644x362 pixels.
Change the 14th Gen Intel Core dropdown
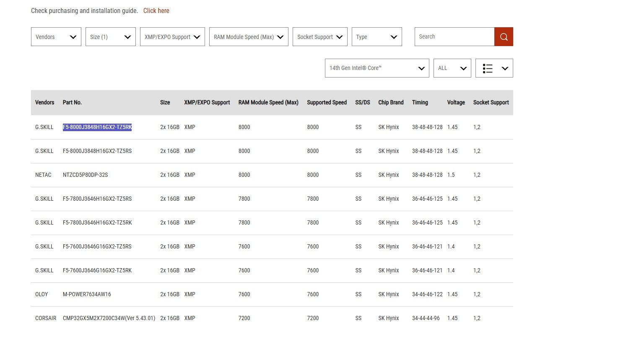(377, 68)
